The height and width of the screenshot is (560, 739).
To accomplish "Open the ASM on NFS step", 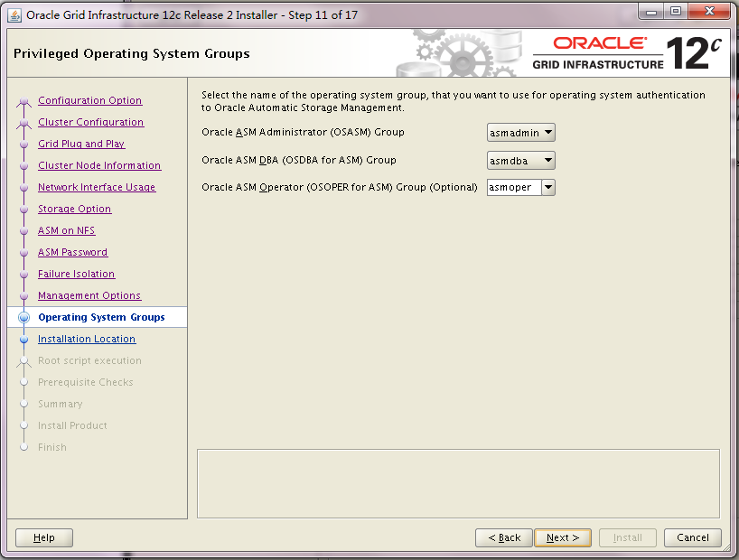I will point(66,230).
